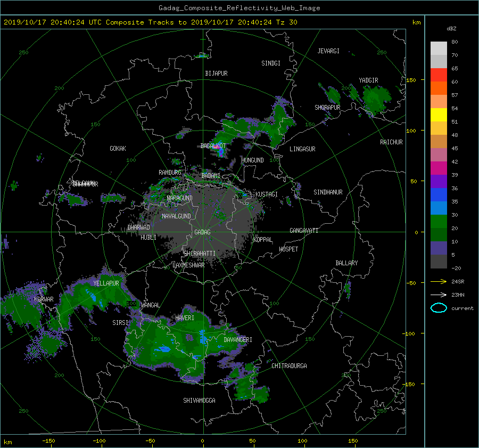Select the SHORAPUR label
The height and width of the screenshot is (448, 479).
[327, 107]
